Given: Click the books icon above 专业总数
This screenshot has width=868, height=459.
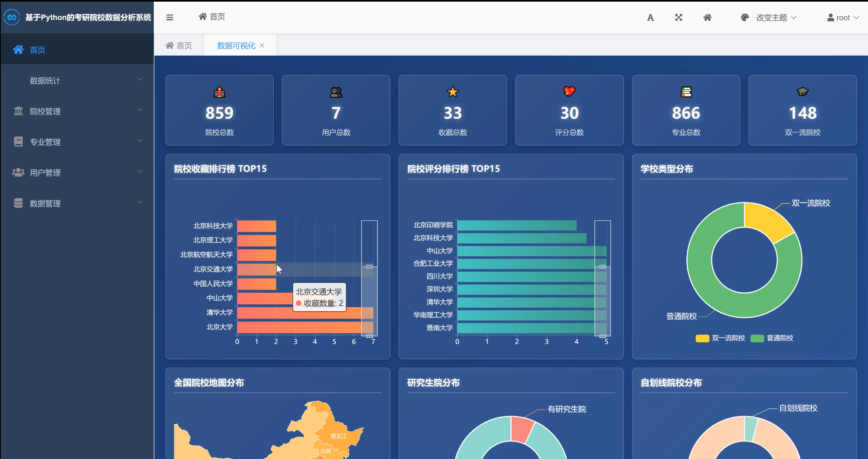Looking at the screenshot, I should pyautogui.click(x=686, y=92).
